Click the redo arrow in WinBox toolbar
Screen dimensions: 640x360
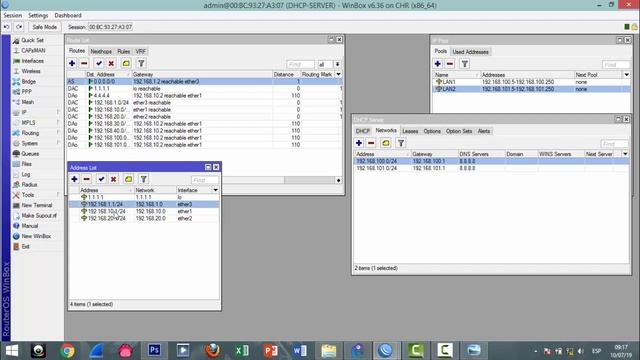pyautogui.click(x=19, y=27)
